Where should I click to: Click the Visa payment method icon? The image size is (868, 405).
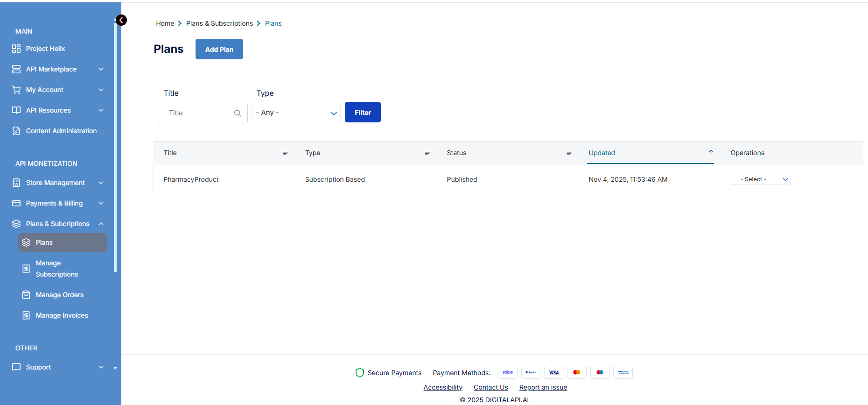click(553, 372)
